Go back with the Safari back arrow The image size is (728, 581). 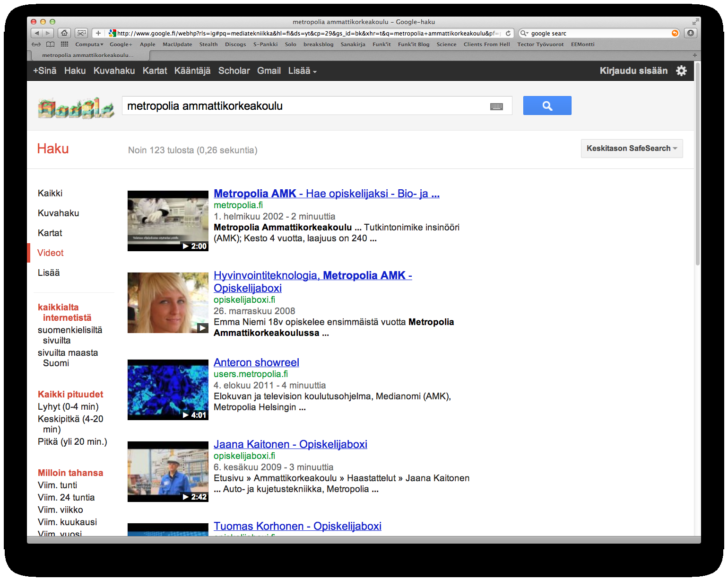pyautogui.click(x=37, y=33)
